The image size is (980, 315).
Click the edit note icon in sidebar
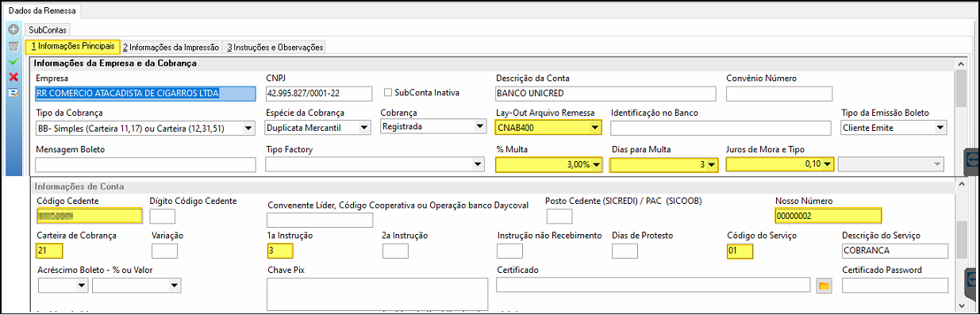(x=13, y=93)
